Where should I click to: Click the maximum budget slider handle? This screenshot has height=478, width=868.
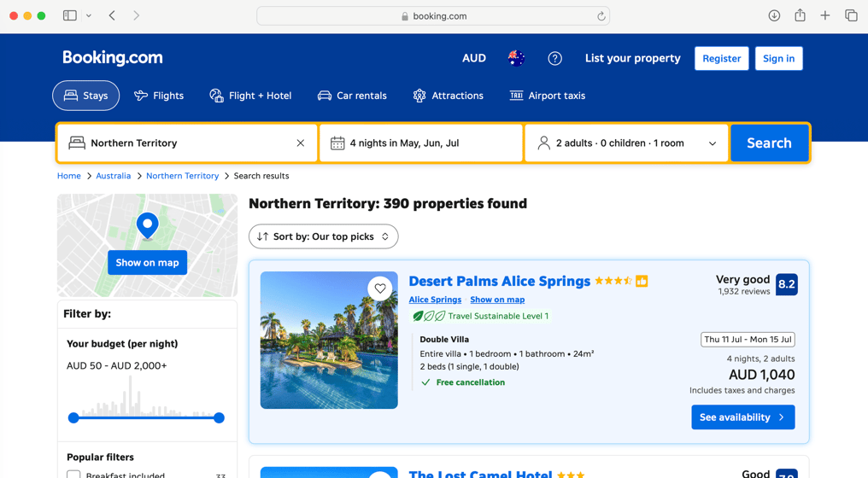(x=220, y=417)
